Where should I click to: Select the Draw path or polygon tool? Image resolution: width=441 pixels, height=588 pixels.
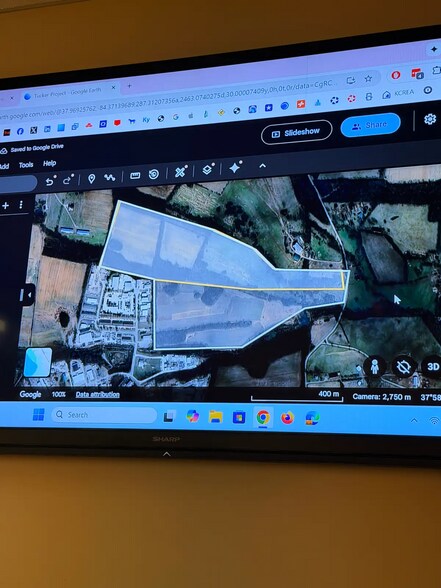(x=110, y=177)
